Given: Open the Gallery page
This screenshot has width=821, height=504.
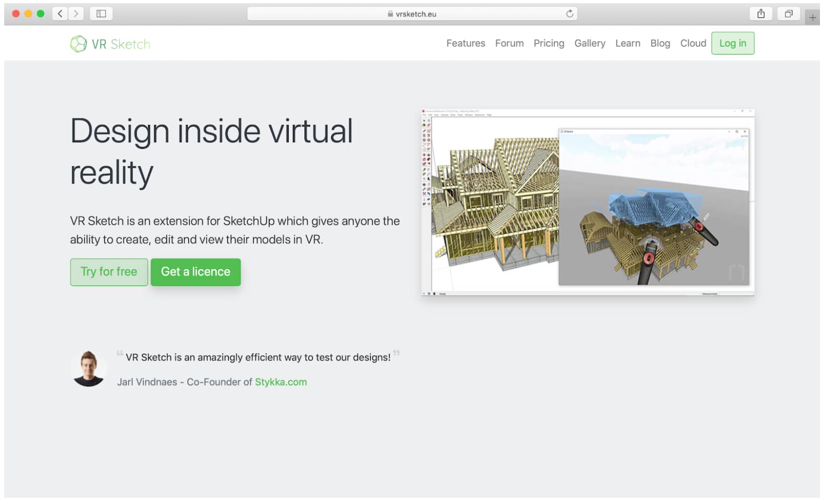Looking at the screenshot, I should [x=590, y=43].
